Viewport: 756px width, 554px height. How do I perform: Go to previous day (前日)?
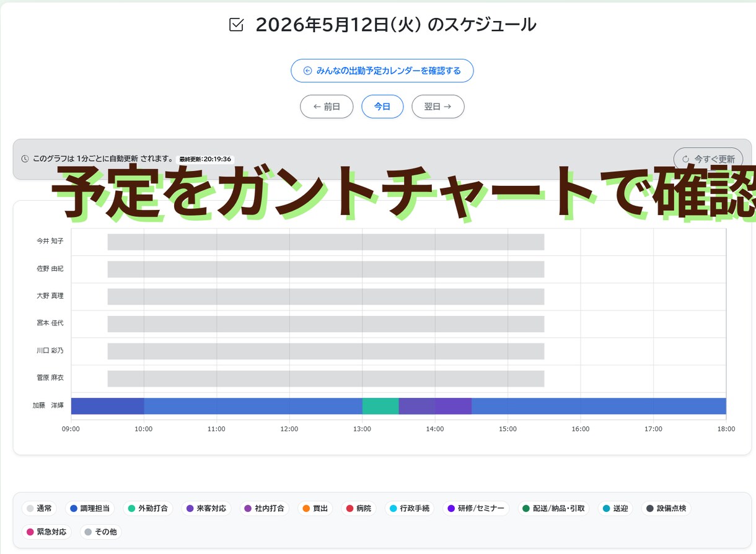click(x=327, y=107)
